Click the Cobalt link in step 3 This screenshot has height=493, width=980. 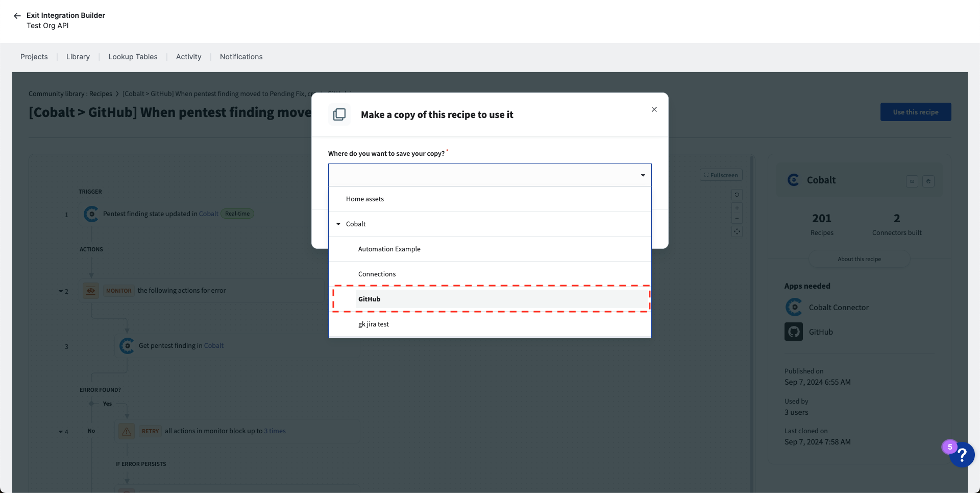pos(214,345)
